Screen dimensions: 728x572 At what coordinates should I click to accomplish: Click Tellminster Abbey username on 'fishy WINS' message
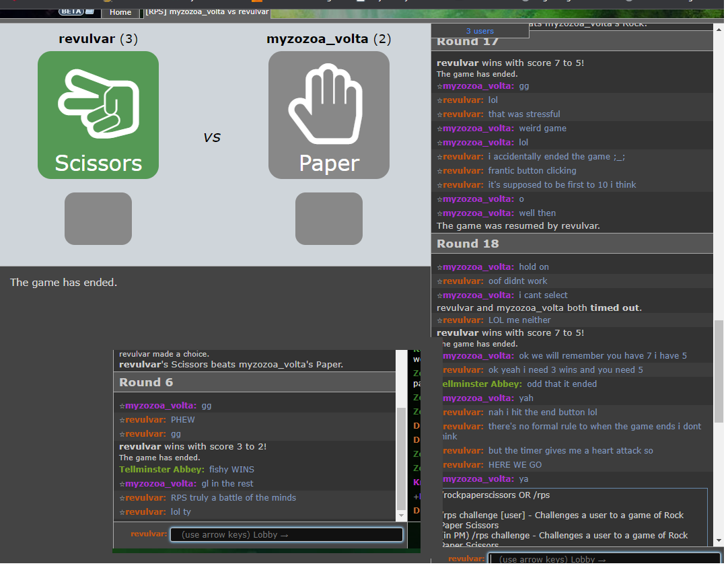pos(161,470)
